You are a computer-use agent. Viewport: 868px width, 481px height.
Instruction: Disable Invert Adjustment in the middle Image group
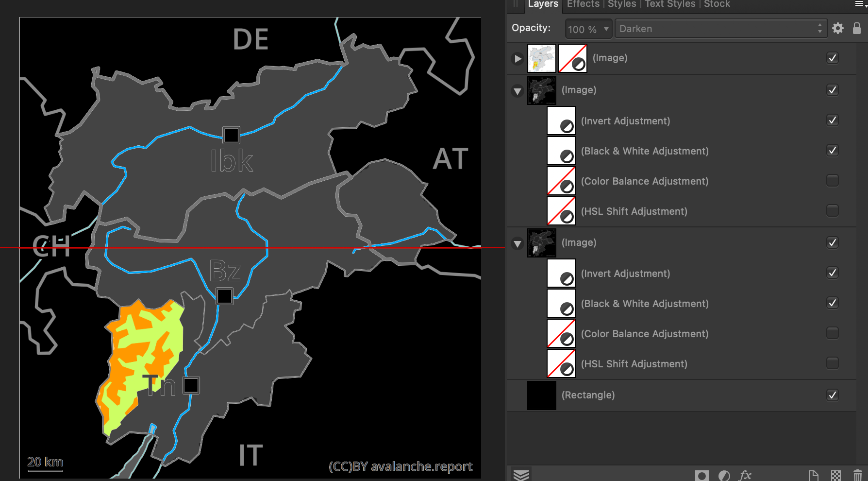[833, 120]
